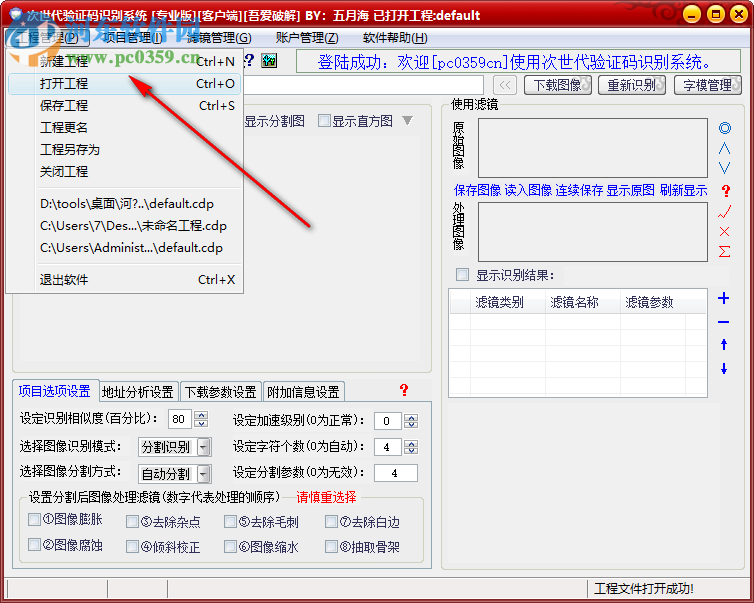The width and height of the screenshot is (754, 603).
Task: Enable ⑦去除白边 filter checkbox
Action: [x=331, y=522]
